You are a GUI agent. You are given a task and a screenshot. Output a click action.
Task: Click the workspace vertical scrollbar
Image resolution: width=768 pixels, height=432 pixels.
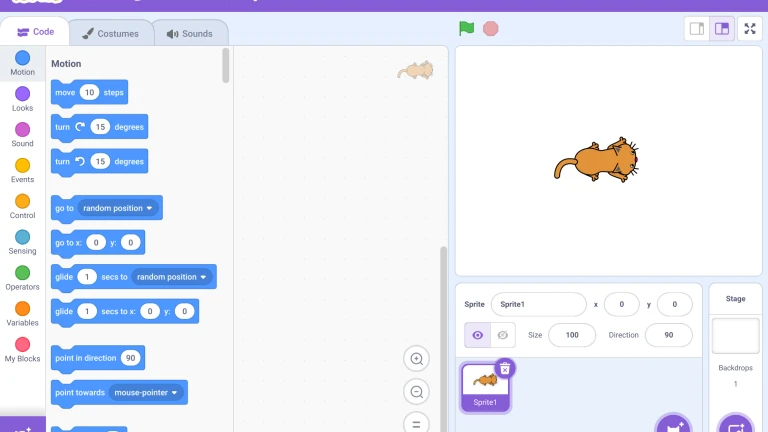(x=443, y=338)
